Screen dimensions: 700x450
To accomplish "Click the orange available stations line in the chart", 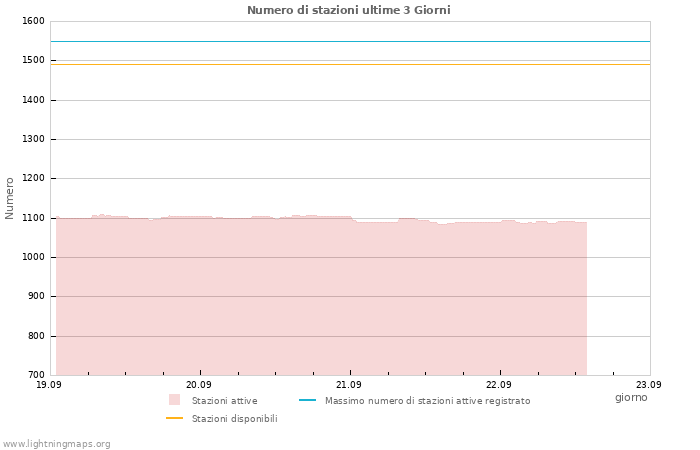I will point(350,64).
